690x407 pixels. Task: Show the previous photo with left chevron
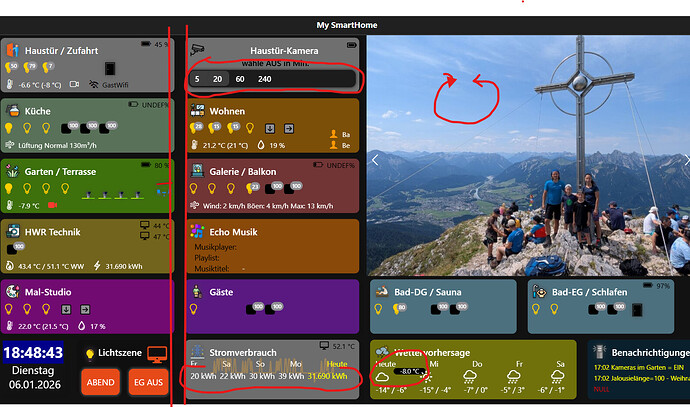point(375,160)
